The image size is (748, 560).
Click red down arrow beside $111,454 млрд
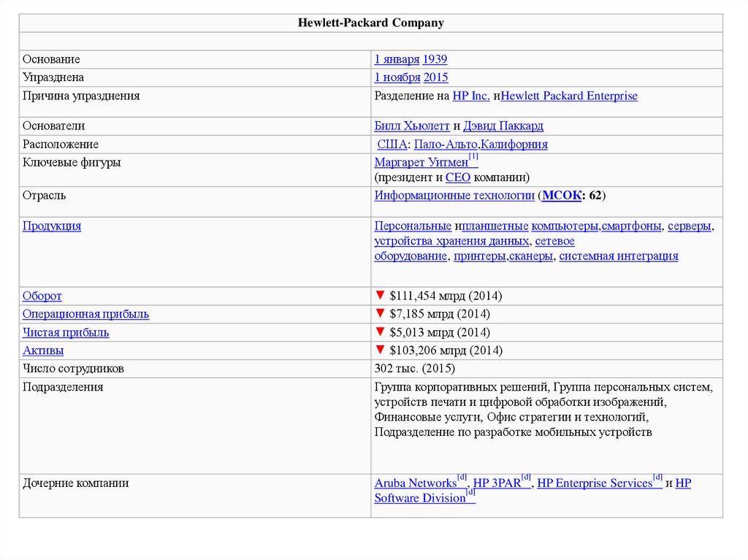[380, 295]
